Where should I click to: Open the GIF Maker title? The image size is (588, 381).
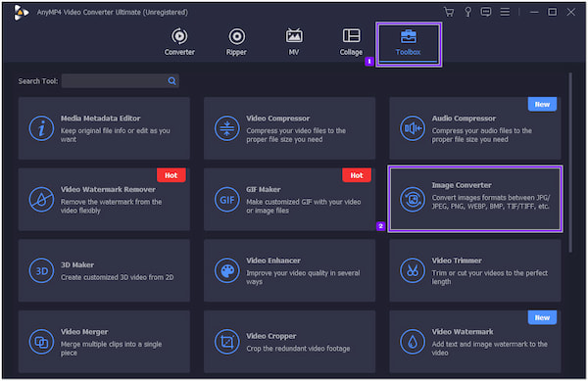[264, 190]
